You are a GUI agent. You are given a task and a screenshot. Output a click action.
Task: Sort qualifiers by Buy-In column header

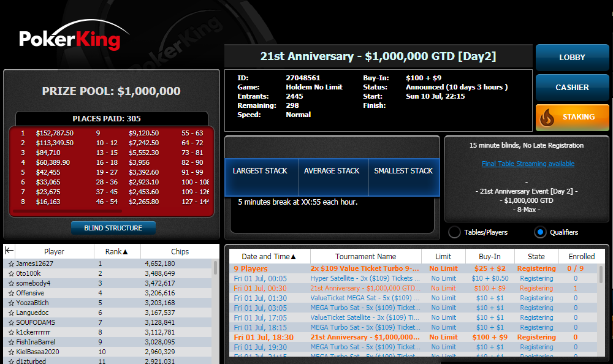coord(490,257)
